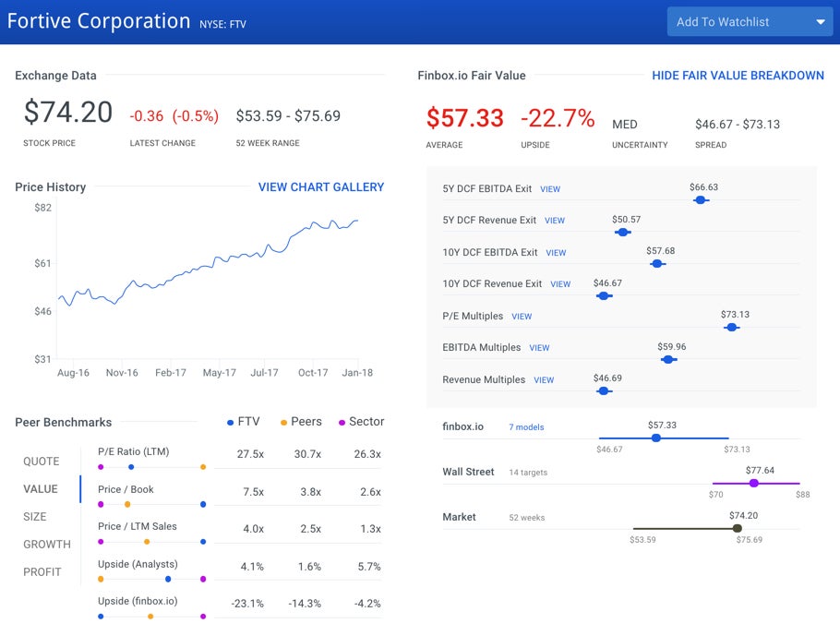Click the MED uncertainty rating

pos(625,125)
